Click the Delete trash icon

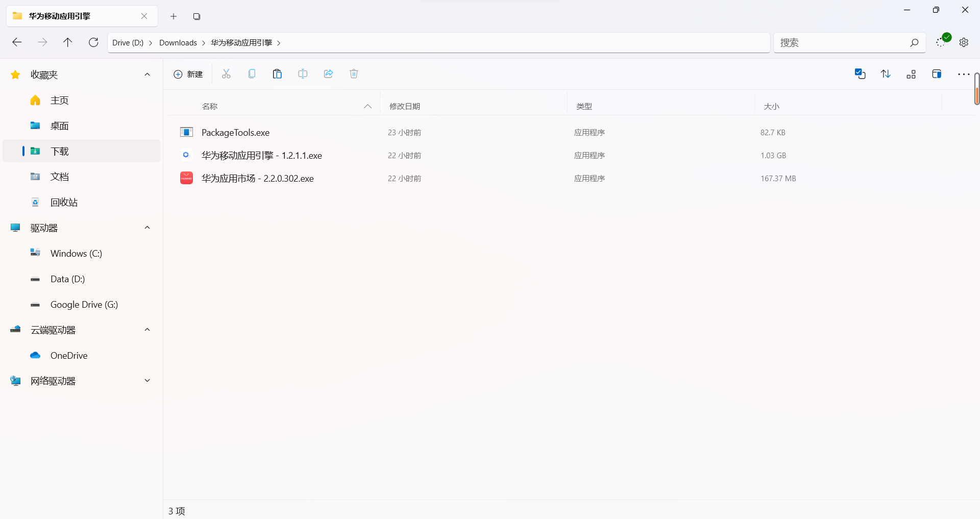(354, 74)
